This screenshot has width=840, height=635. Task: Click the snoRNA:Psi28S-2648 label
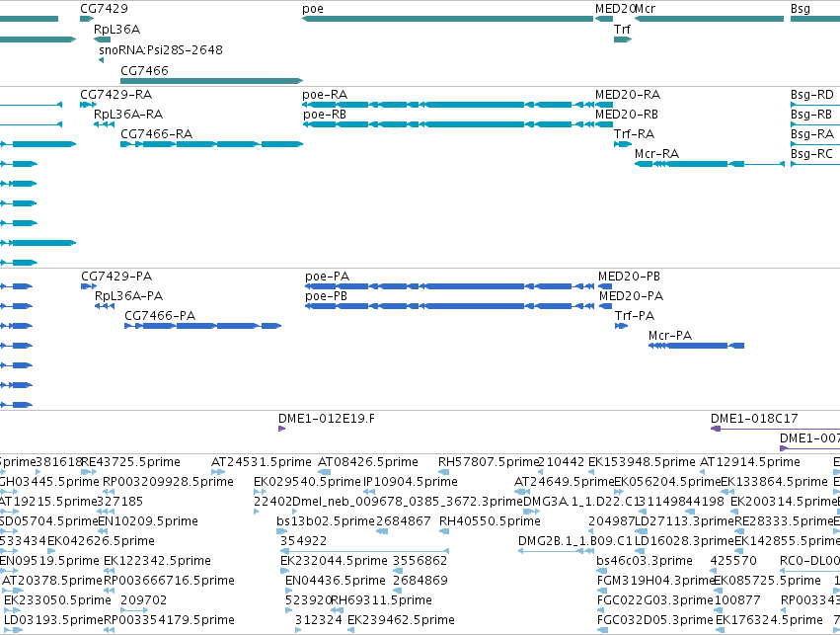pos(161,49)
